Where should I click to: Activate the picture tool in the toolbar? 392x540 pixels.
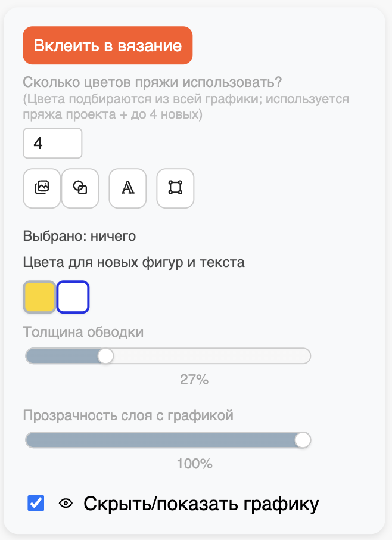41,188
